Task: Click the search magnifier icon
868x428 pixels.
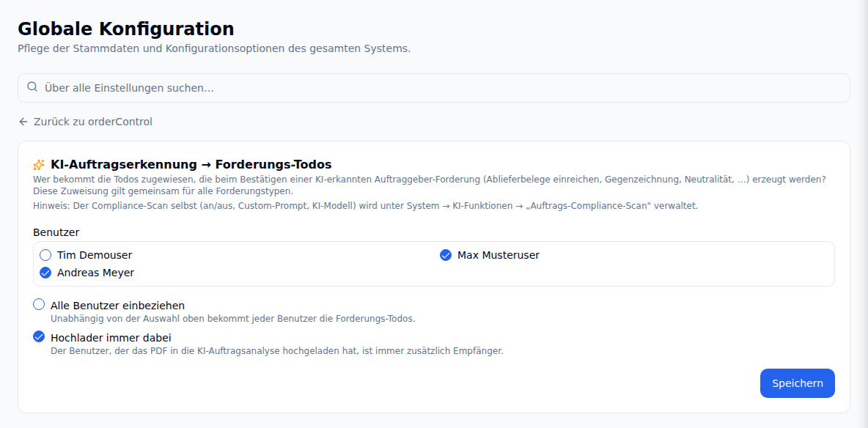Action: pyautogui.click(x=33, y=87)
